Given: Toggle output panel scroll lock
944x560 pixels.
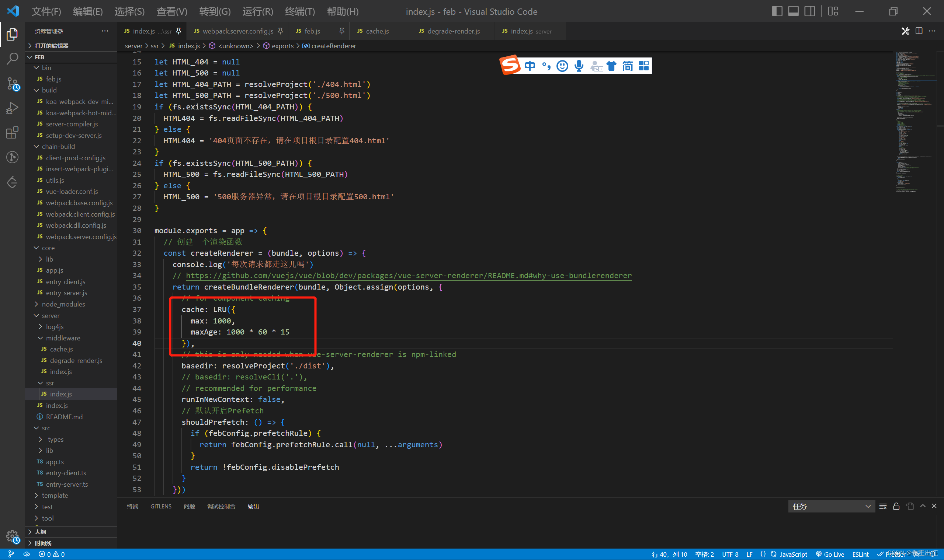Looking at the screenshot, I should pyautogui.click(x=896, y=507).
